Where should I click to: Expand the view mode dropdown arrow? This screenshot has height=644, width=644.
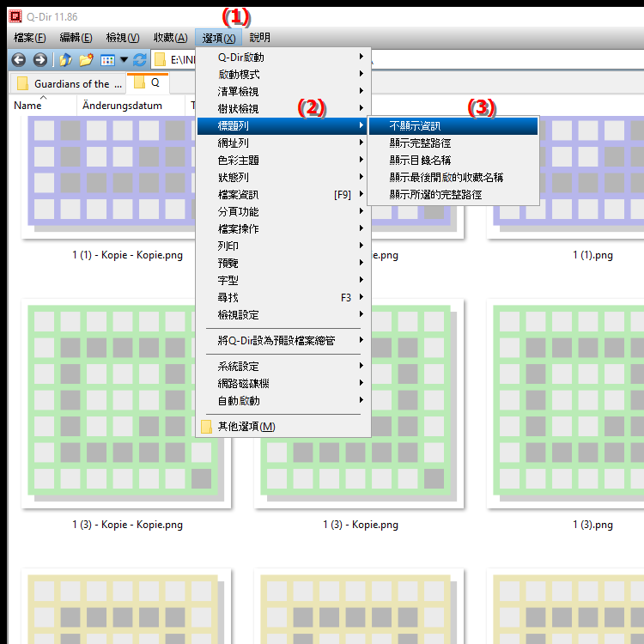click(124, 60)
